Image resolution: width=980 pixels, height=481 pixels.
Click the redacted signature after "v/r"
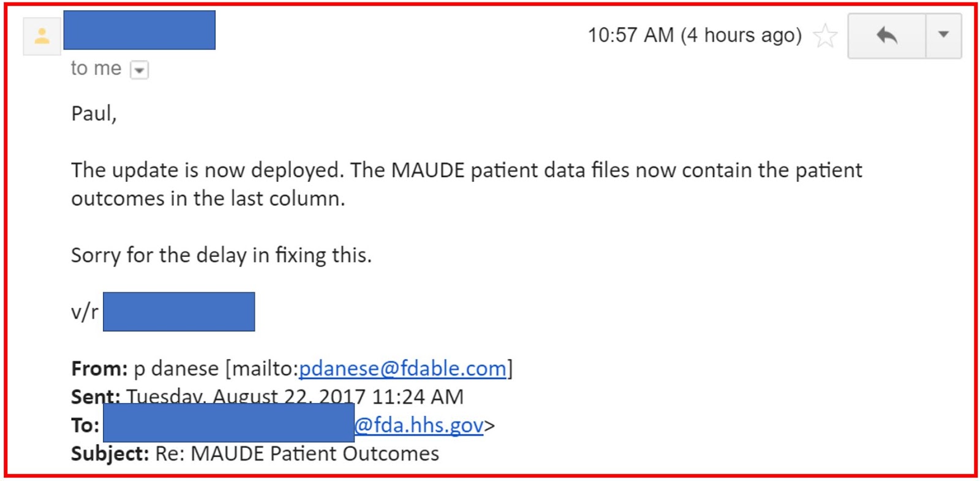pyautogui.click(x=178, y=312)
